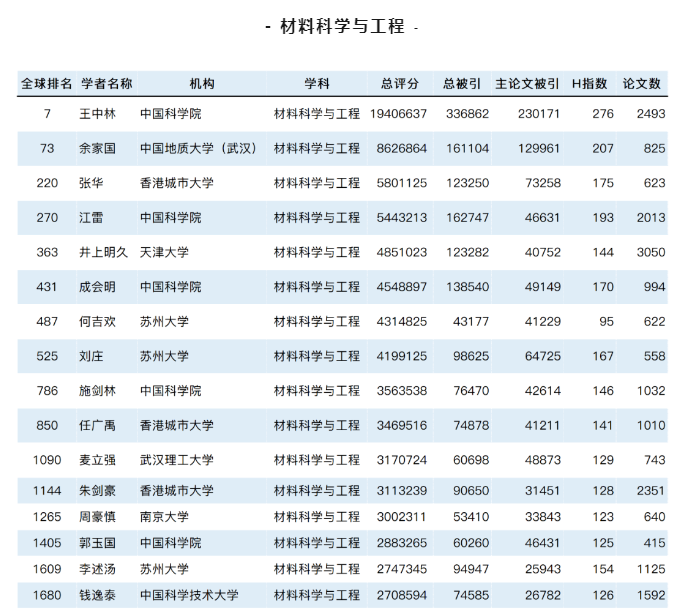
Task: Click H-index value 276
Action: tap(603, 114)
